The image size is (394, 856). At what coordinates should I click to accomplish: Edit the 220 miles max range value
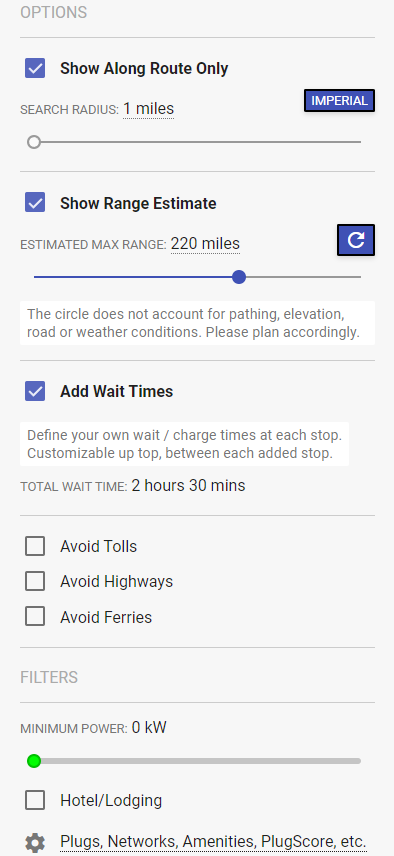pos(205,243)
